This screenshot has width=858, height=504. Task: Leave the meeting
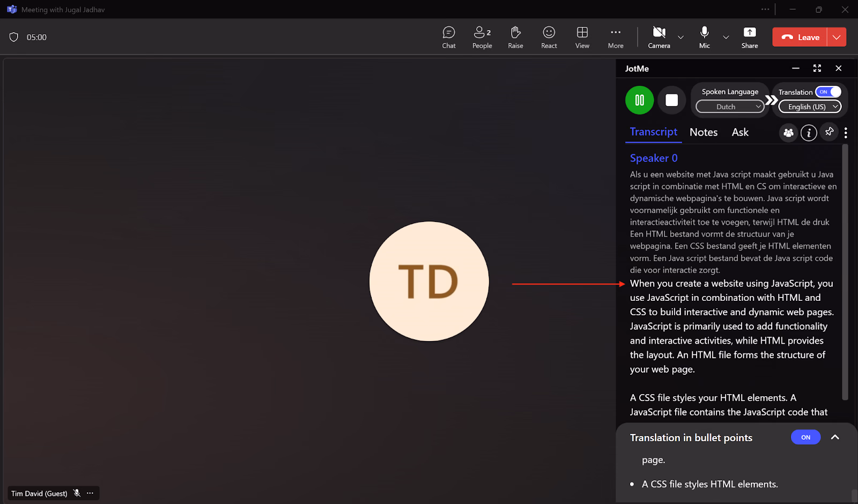coord(800,37)
